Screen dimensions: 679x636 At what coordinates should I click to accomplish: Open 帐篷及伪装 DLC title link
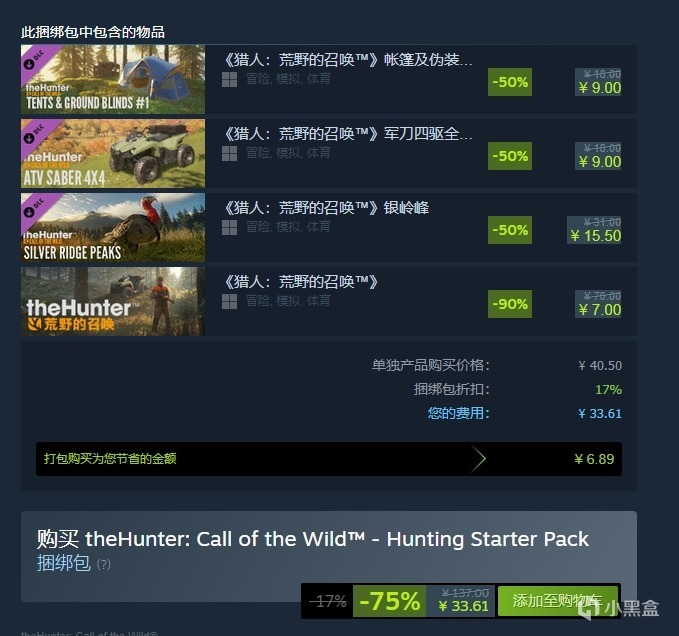click(347, 60)
